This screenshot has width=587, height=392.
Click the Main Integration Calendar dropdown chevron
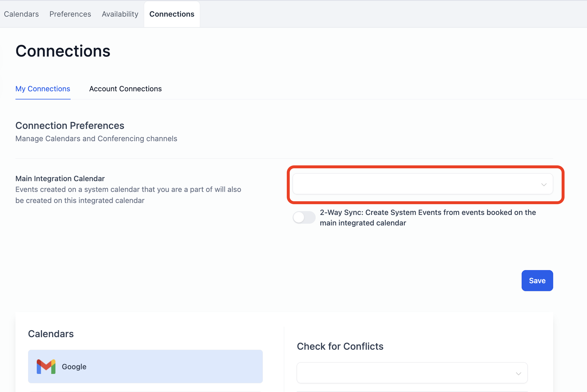tap(544, 184)
